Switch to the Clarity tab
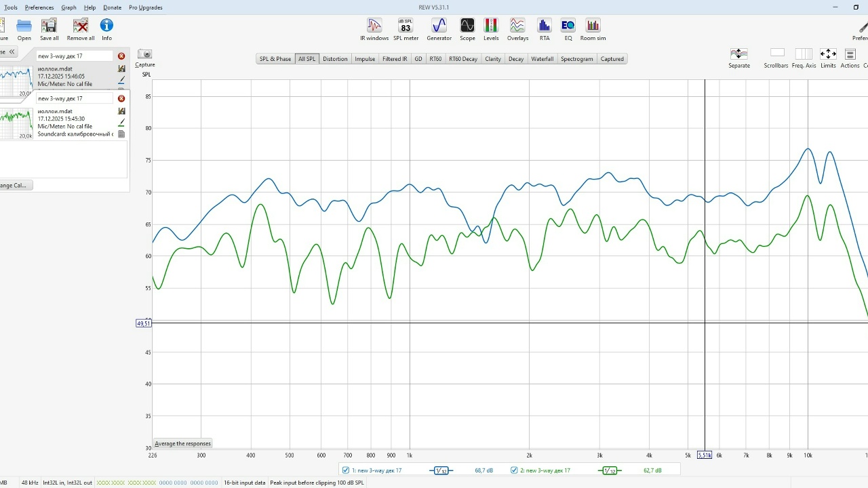The height and width of the screenshot is (488, 868). tap(493, 59)
